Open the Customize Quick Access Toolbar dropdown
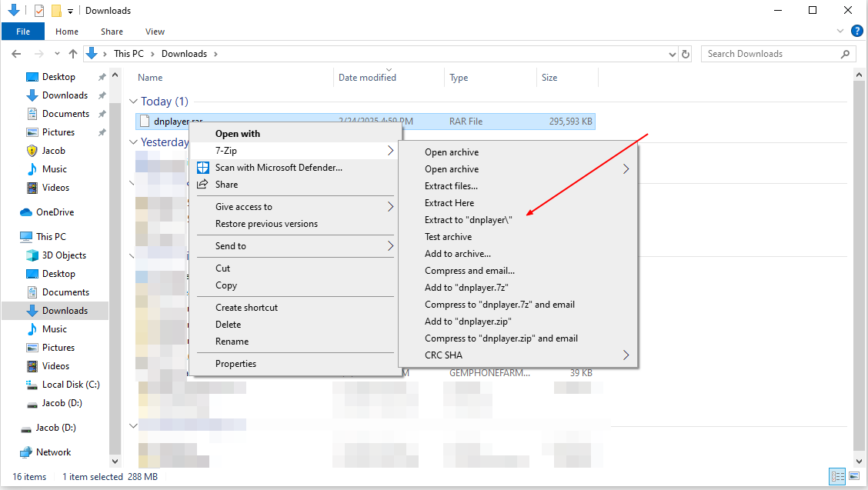 (x=70, y=11)
